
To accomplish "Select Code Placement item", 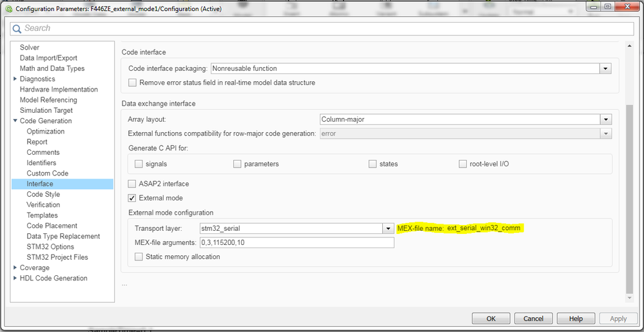I will [52, 226].
